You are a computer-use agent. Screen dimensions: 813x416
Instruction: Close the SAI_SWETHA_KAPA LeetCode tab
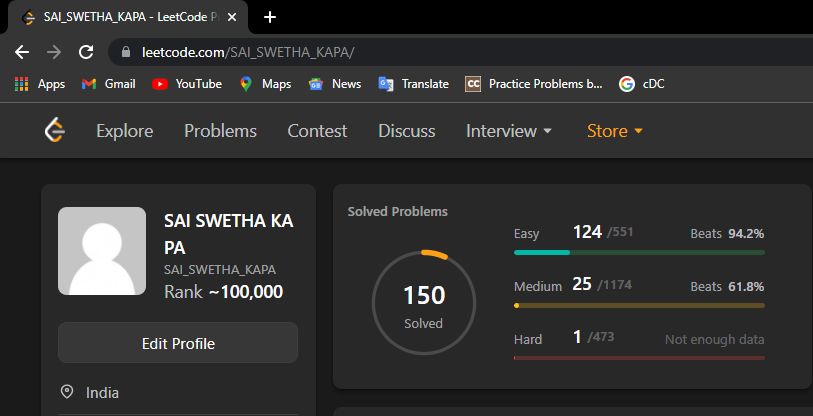coord(232,17)
